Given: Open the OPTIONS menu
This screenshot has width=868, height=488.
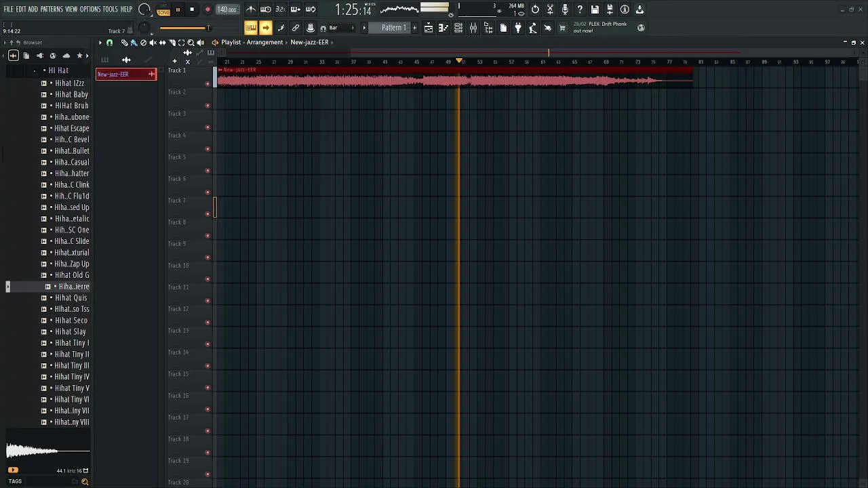Looking at the screenshot, I should pos(90,9).
